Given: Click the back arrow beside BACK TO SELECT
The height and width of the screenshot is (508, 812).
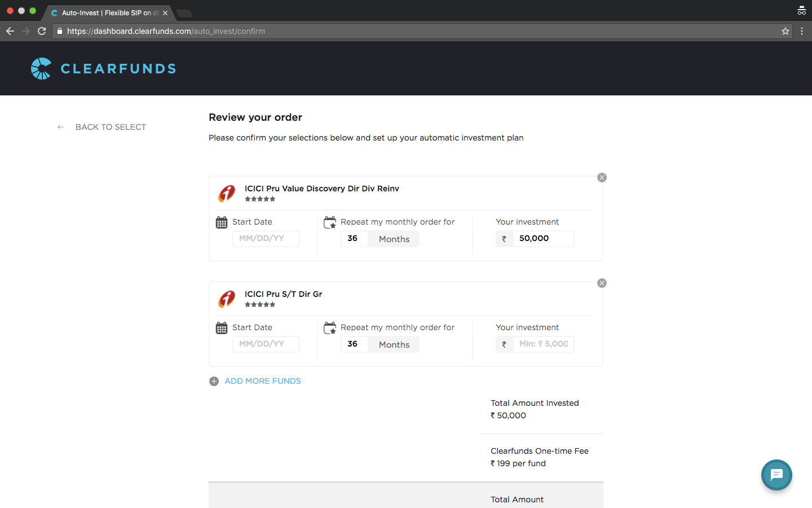Looking at the screenshot, I should tap(60, 127).
